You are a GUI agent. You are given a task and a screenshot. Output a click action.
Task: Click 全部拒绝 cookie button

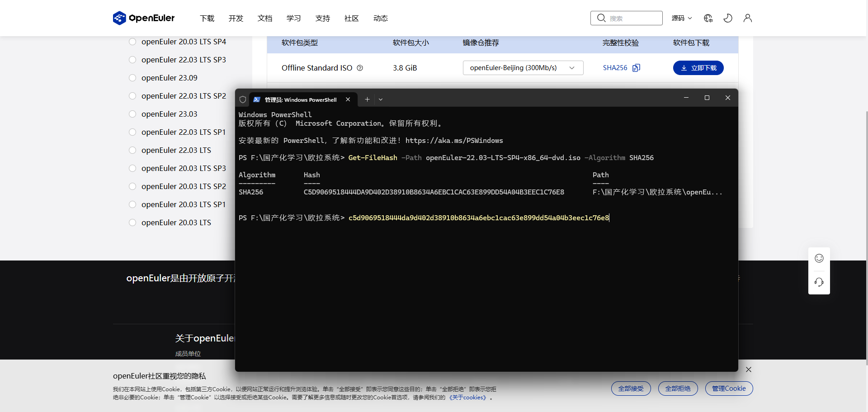coord(678,388)
